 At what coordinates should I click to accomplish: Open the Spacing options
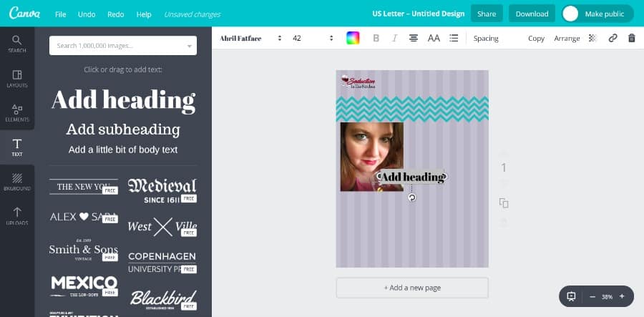486,38
